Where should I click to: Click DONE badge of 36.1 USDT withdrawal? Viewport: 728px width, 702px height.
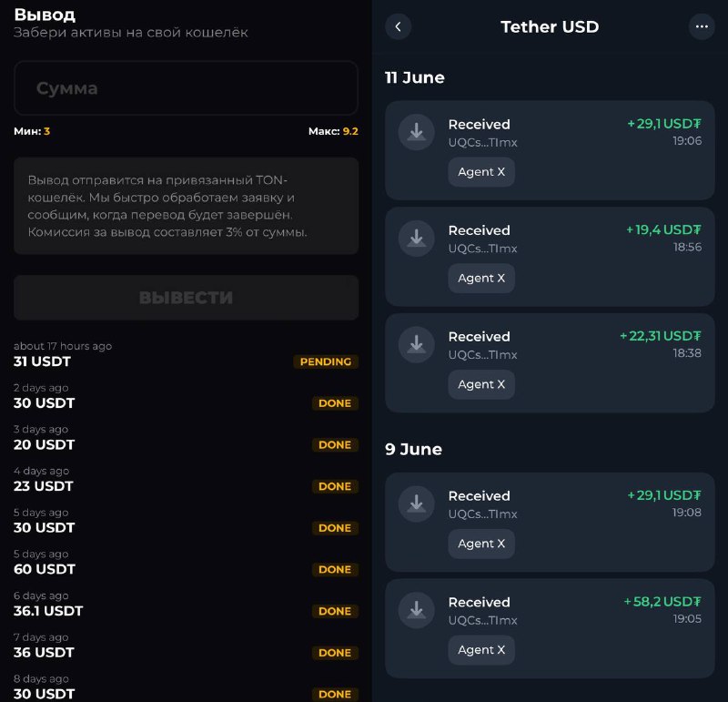[335, 611]
